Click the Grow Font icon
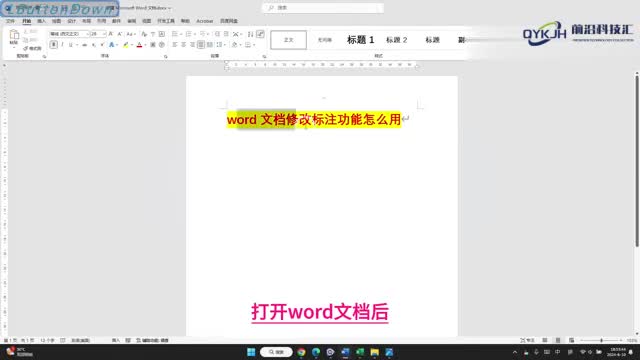This screenshot has height=360, width=640. point(111,34)
